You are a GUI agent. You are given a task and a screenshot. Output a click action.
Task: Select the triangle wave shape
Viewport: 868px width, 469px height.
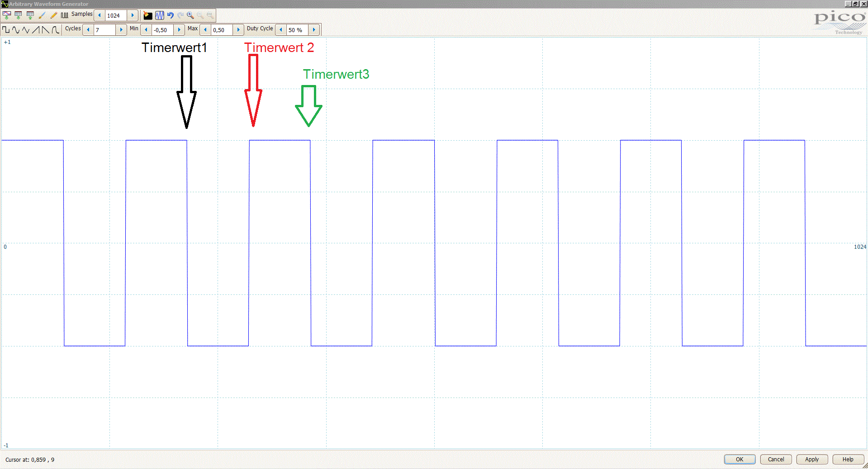(26, 30)
